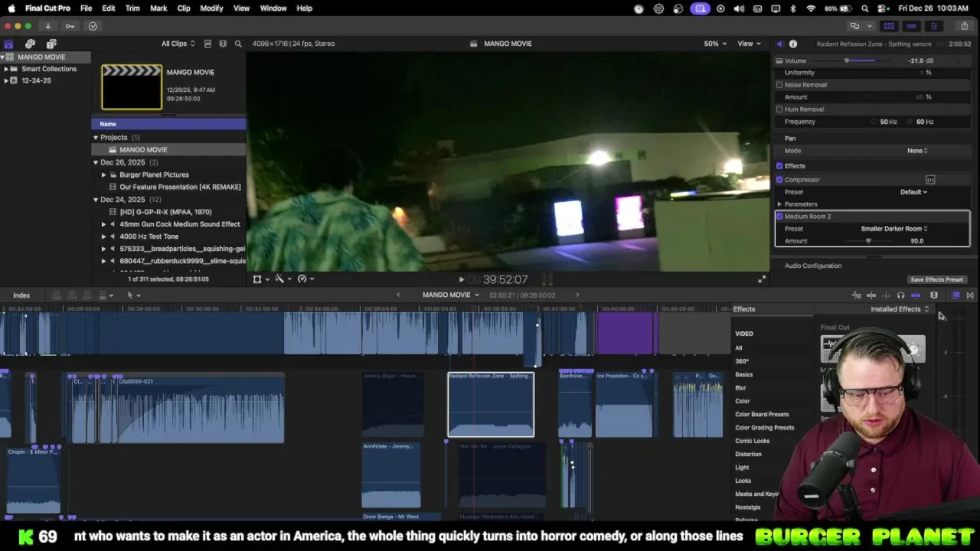The width and height of the screenshot is (980, 551).
Task: Select the Distortion effects category
Action: [748, 455]
